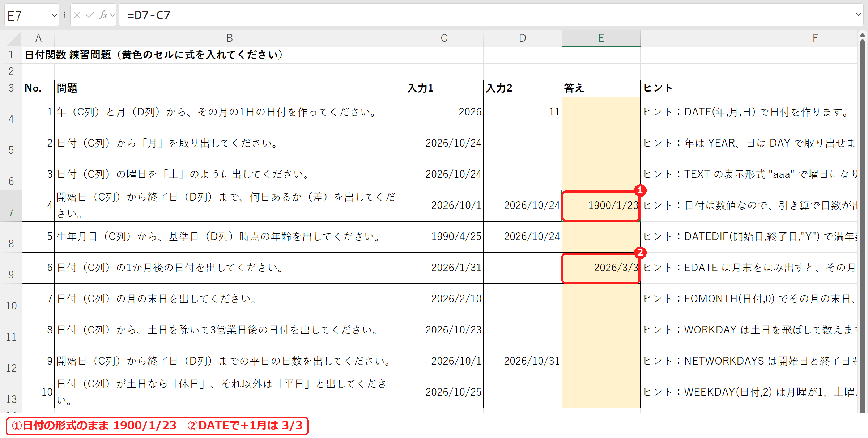Click the cell with 2026/10/31

[523, 361]
